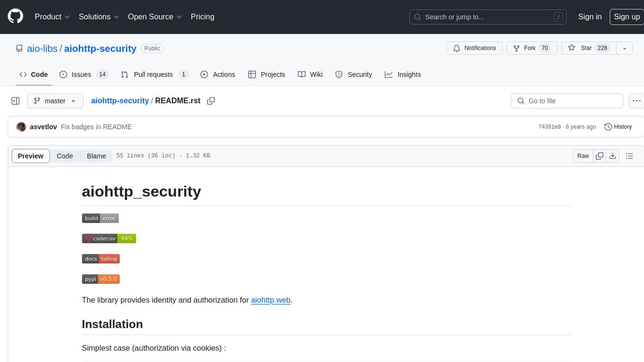Open asvetlov's avatar profile
The height and width of the screenshot is (362, 644).
[21, 127]
